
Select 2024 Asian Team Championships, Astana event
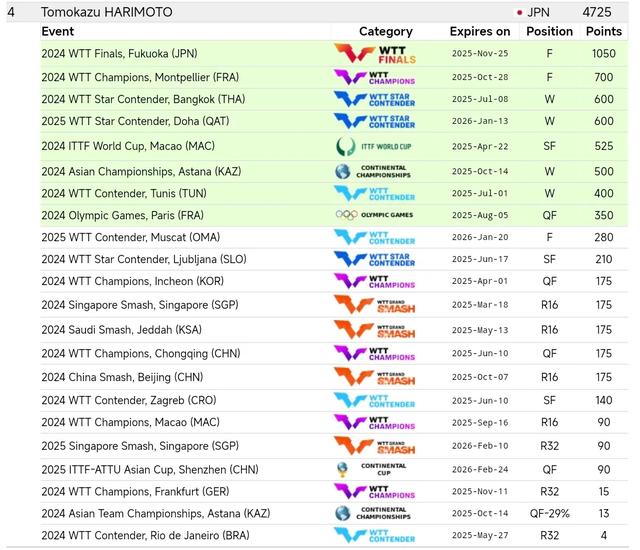click(x=156, y=513)
